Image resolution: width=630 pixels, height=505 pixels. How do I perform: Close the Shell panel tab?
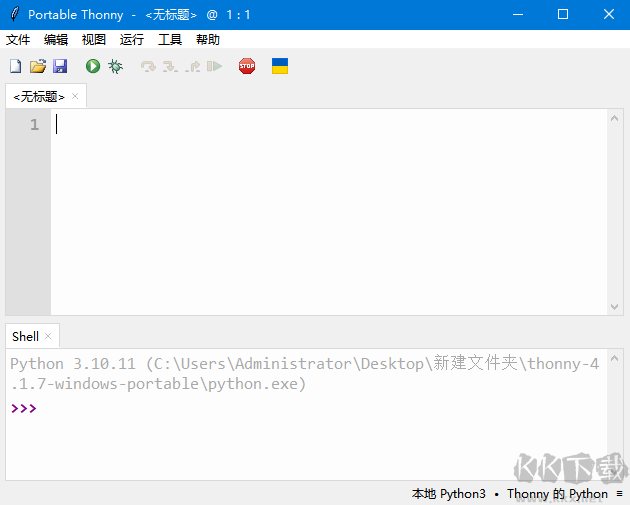pos(48,336)
